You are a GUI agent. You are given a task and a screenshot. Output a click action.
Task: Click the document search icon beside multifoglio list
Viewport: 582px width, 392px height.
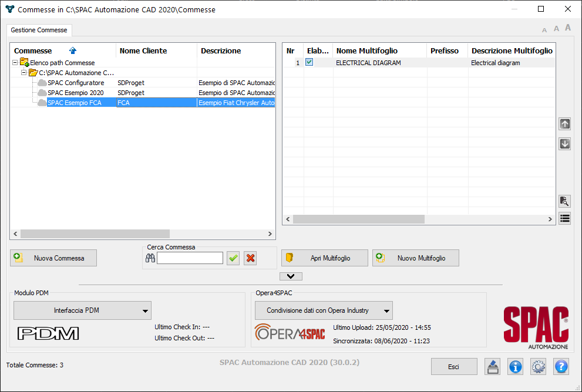click(x=564, y=201)
